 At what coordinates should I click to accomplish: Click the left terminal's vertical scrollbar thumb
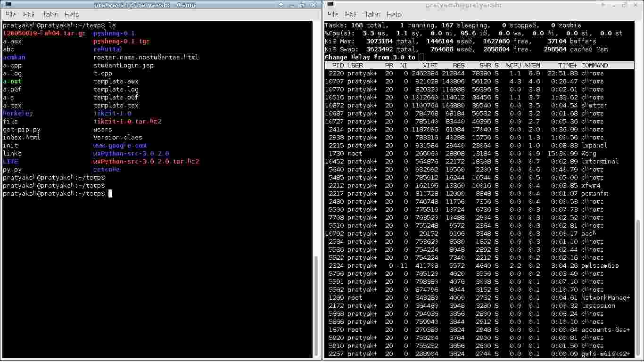pyautogui.click(x=316, y=306)
